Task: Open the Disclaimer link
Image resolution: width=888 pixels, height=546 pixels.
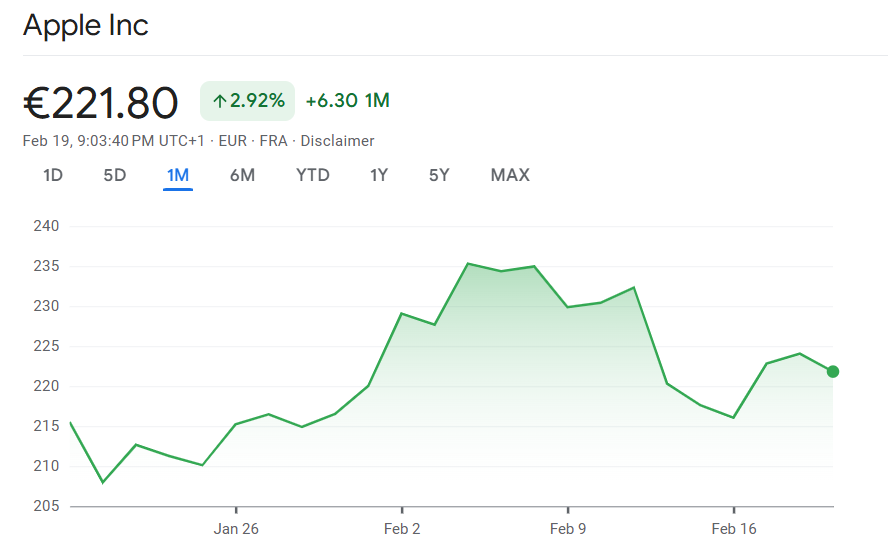Action: click(x=338, y=141)
